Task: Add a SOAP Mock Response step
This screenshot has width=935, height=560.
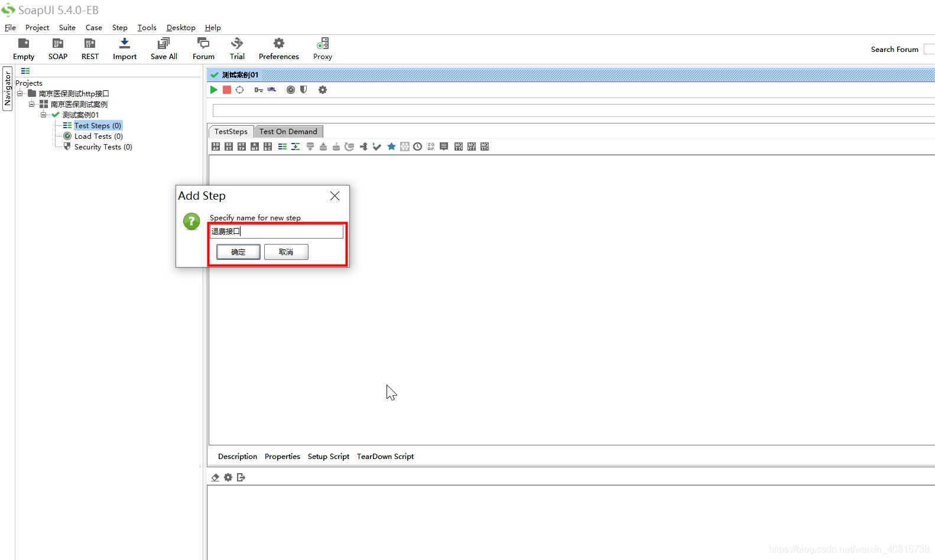Action: 431,146
